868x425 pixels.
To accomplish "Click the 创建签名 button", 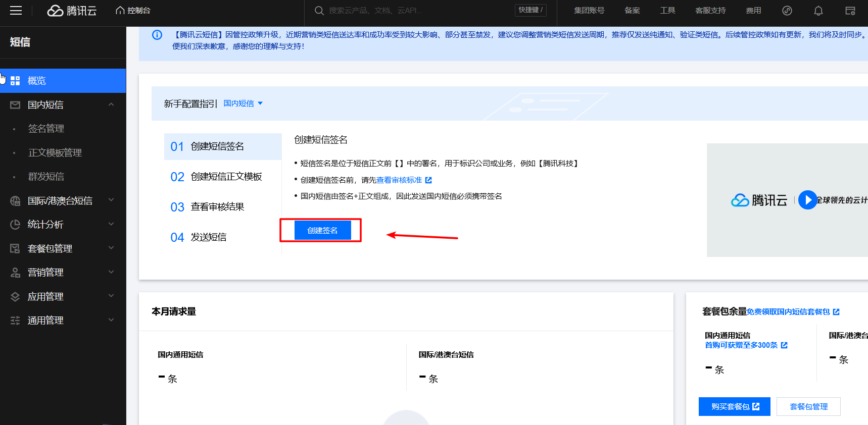I will coord(323,230).
